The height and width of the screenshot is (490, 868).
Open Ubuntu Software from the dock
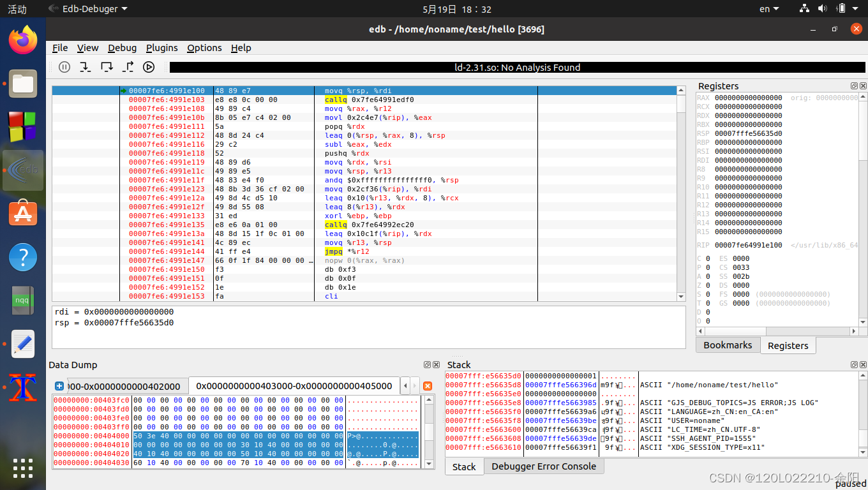(x=23, y=214)
